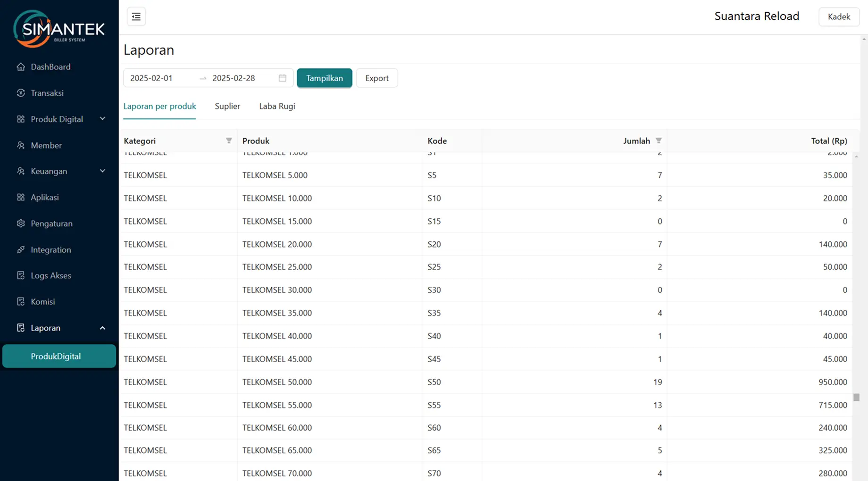Screen dimensions: 868x481
Task: Toggle sidebar collapse menu icon
Action: (x=136, y=17)
